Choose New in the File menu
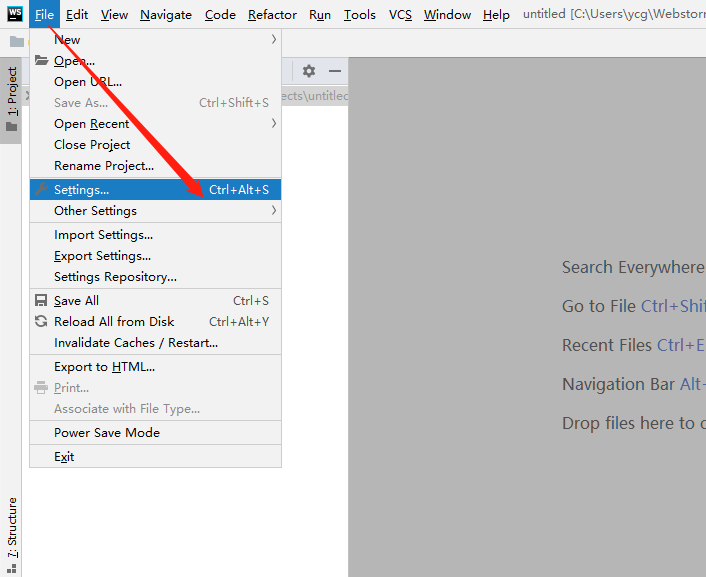The image size is (706, 577). tap(155, 39)
